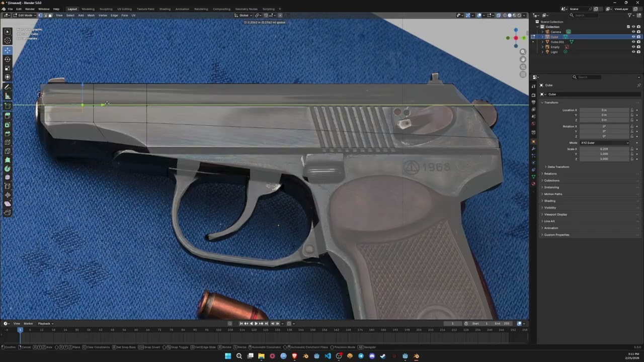Open the Render menu
Screen dimensions: 644x362
(x=30, y=9)
